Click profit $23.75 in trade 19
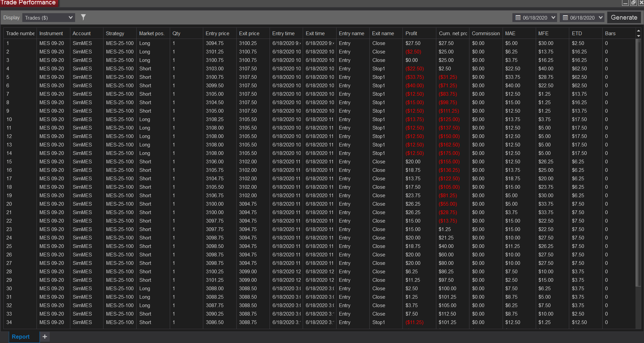This screenshot has width=644, height=343. click(413, 196)
